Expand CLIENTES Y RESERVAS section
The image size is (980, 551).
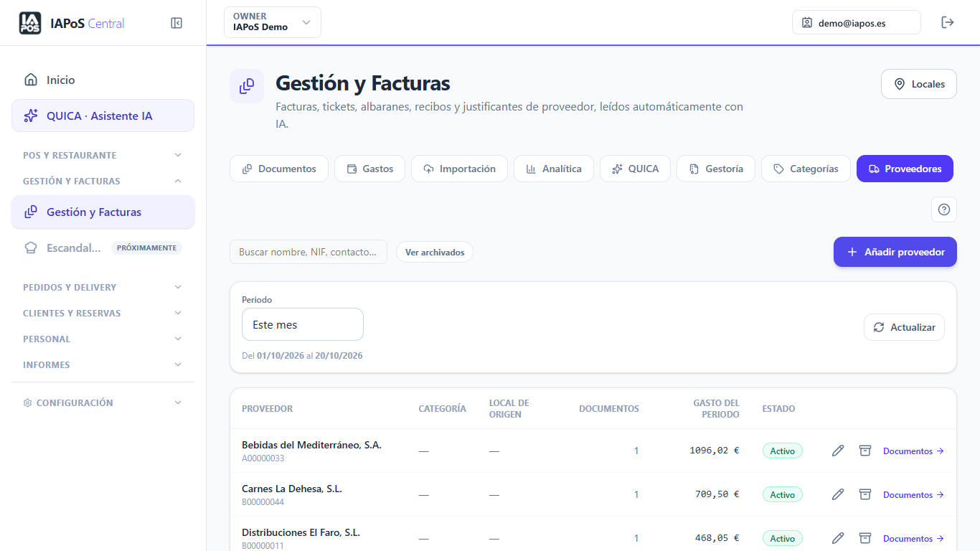[x=103, y=313]
